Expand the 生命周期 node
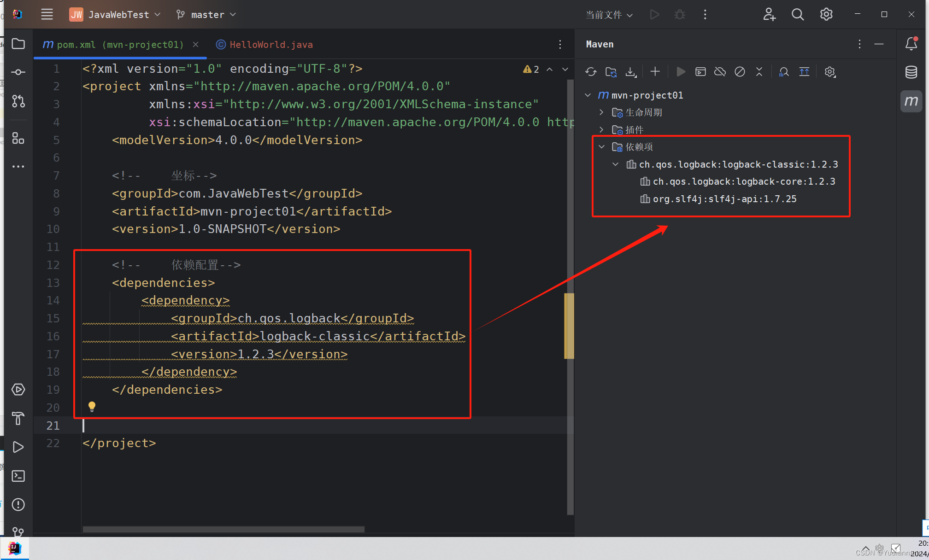 point(601,112)
